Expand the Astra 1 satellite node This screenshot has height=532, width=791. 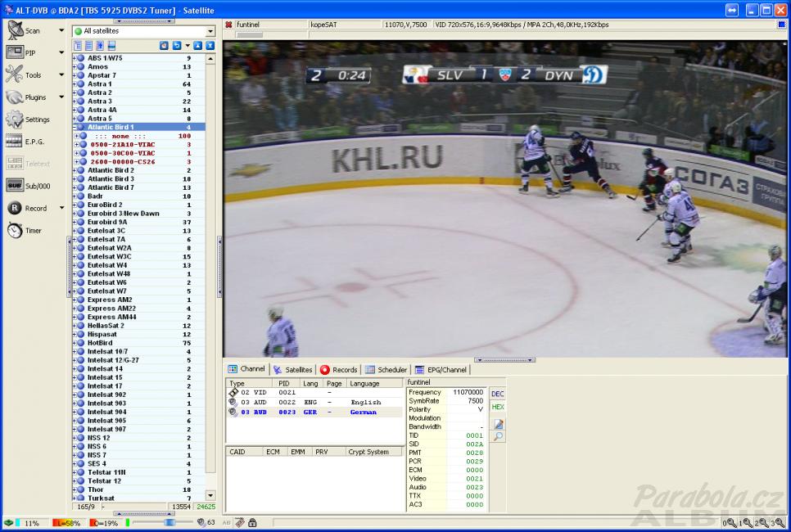pos(75,84)
